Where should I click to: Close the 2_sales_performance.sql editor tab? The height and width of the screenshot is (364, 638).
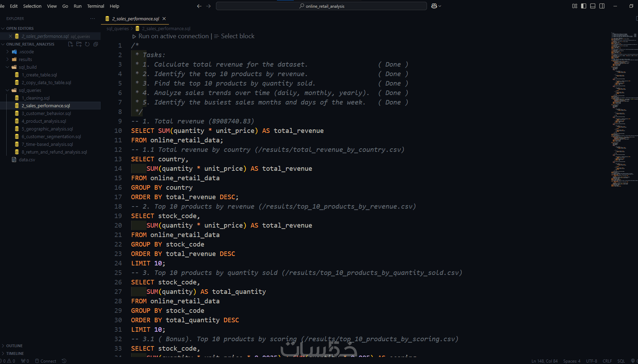(x=164, y=19)
